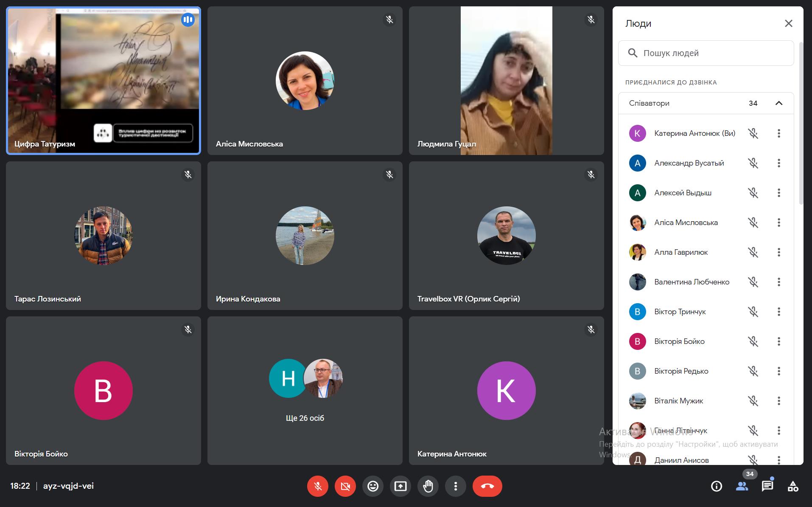The height and width of the screenshot is (507, 812).
Task: Unmute your microphone in the bottom bar
Action: coord(318,486)
